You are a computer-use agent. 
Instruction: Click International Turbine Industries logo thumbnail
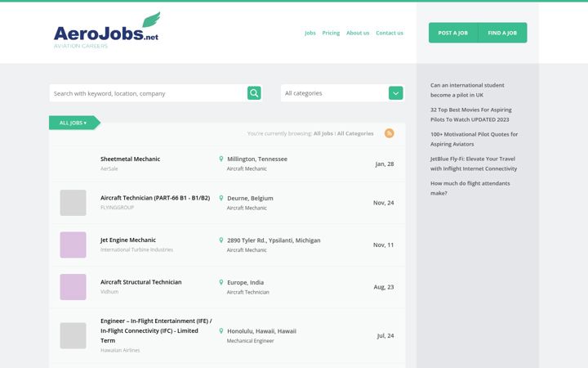(73, 245)
